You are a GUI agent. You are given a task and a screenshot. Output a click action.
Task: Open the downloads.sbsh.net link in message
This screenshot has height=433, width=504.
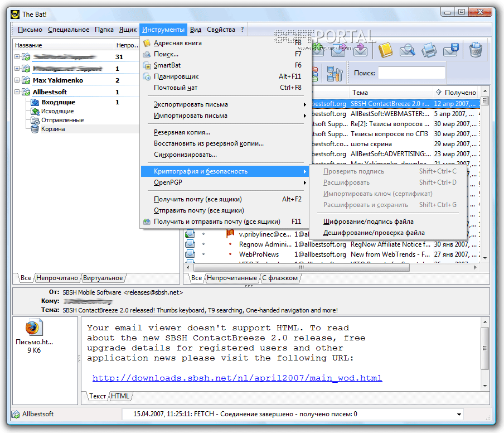[x=237, y=378]
